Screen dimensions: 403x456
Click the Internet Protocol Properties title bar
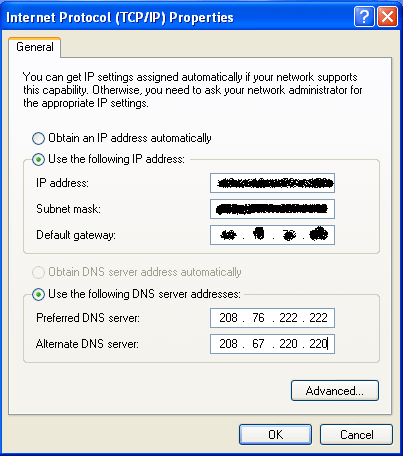[x=177, y=17]
